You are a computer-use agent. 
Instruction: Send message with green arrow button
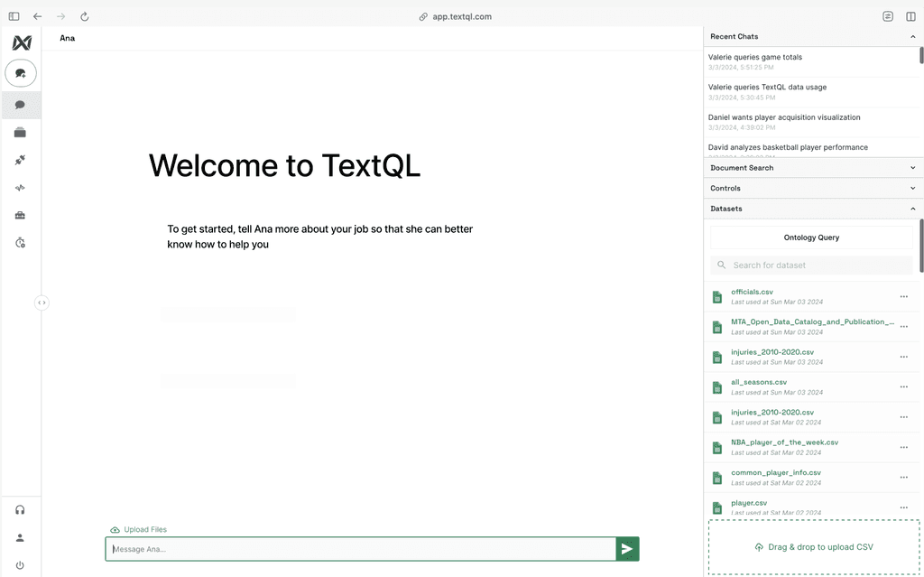(x=628, y=549)
